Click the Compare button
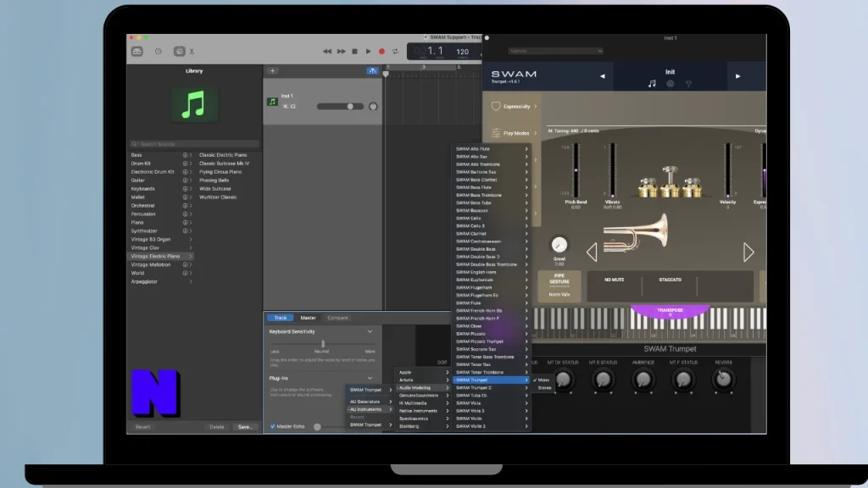The image size is (868, 488). click(x=337, y=319)
